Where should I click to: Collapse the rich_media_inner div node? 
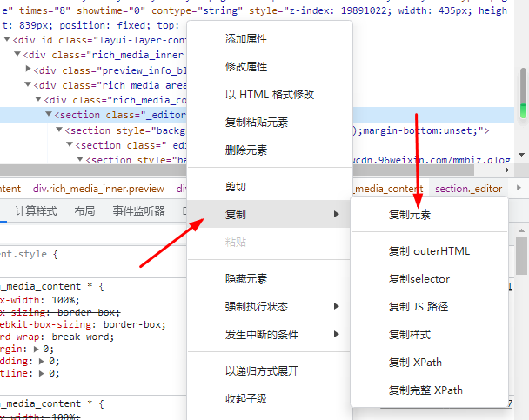coord(17,54)
